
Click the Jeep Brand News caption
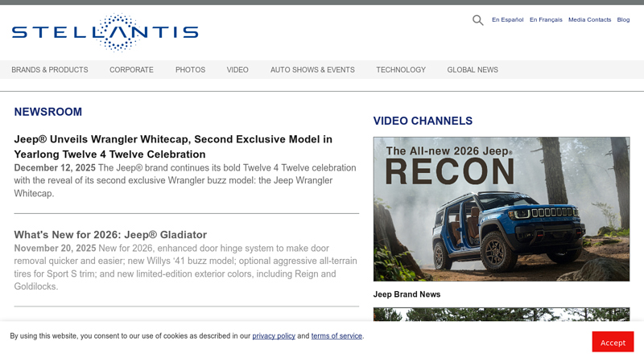click(407, 294)
